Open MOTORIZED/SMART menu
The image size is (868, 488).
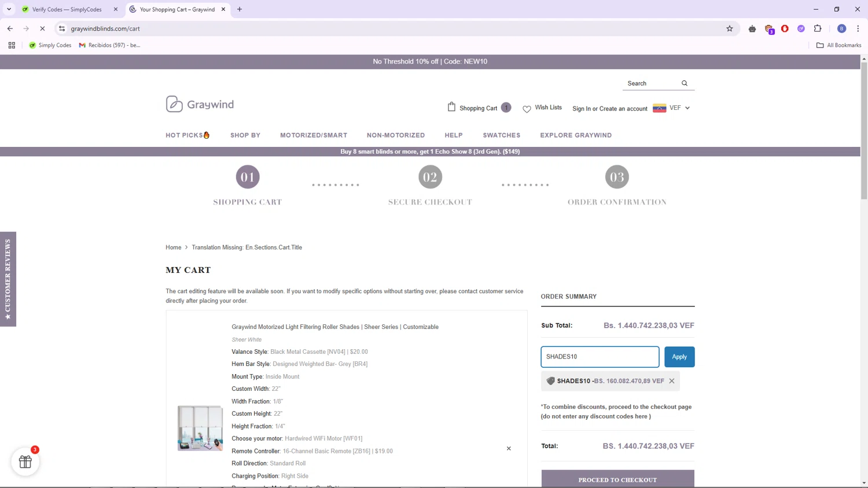tap(314, 135)
